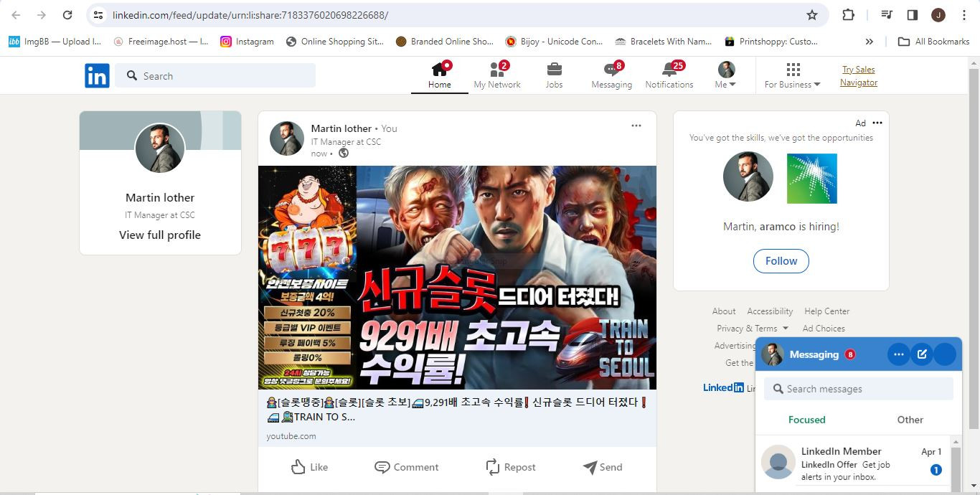Open the All Bookmarks folder
Image resolution: width=980 pixels, height=495 pixels.
click(934, 42)
